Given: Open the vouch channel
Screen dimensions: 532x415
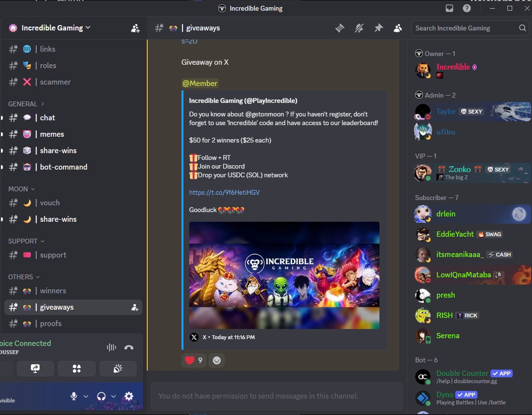Looking at the screenshot, I should coord(73,203).
